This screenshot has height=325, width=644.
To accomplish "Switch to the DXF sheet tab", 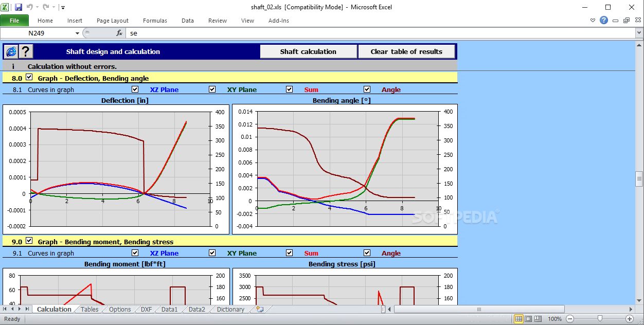I will pos(146,309).
